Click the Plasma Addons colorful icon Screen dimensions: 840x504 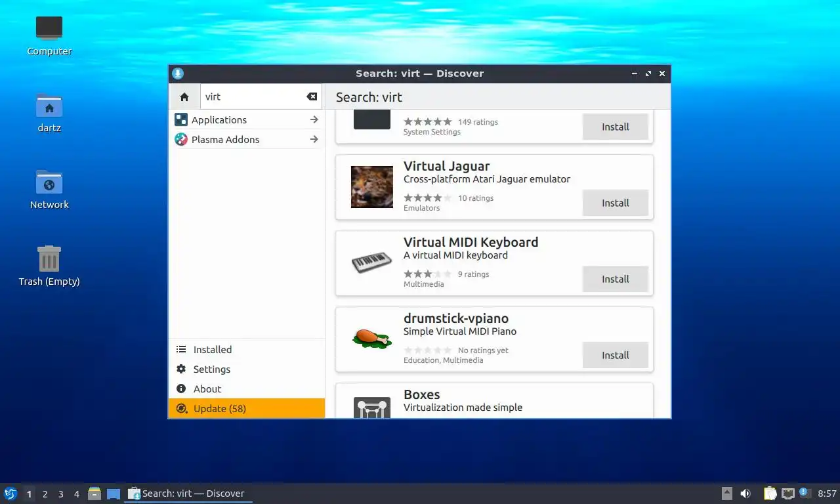pos(181,139)
